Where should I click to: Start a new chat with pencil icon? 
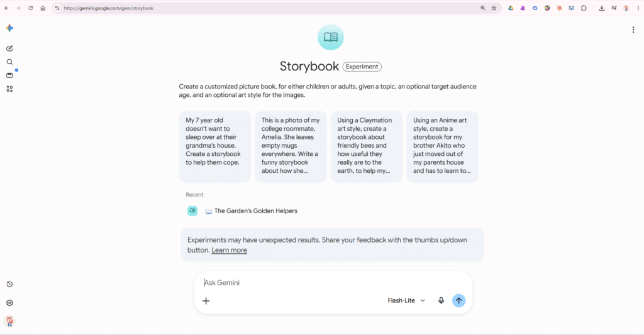tap(10, 48)
